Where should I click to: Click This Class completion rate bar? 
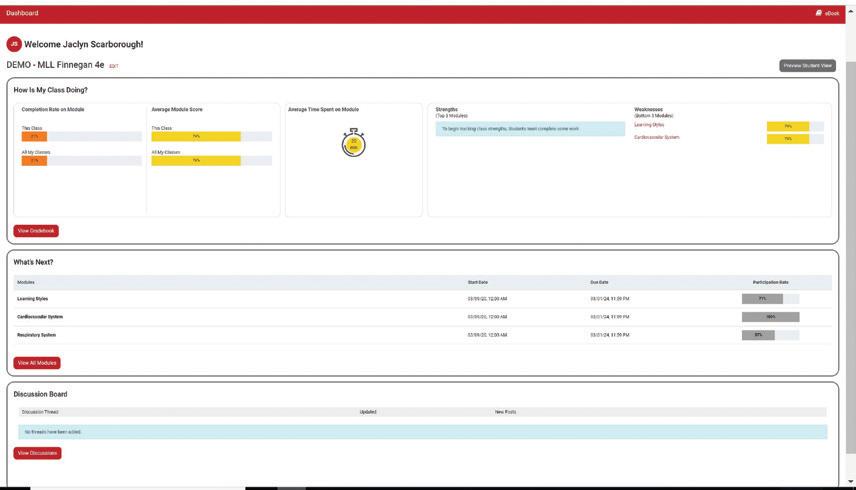click(81, 136)
